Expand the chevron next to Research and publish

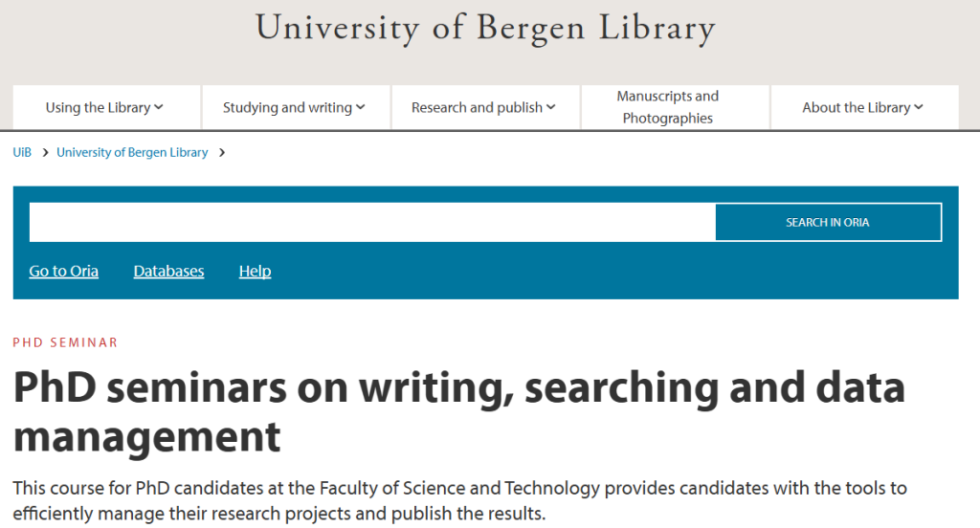[x=551, y=107]
